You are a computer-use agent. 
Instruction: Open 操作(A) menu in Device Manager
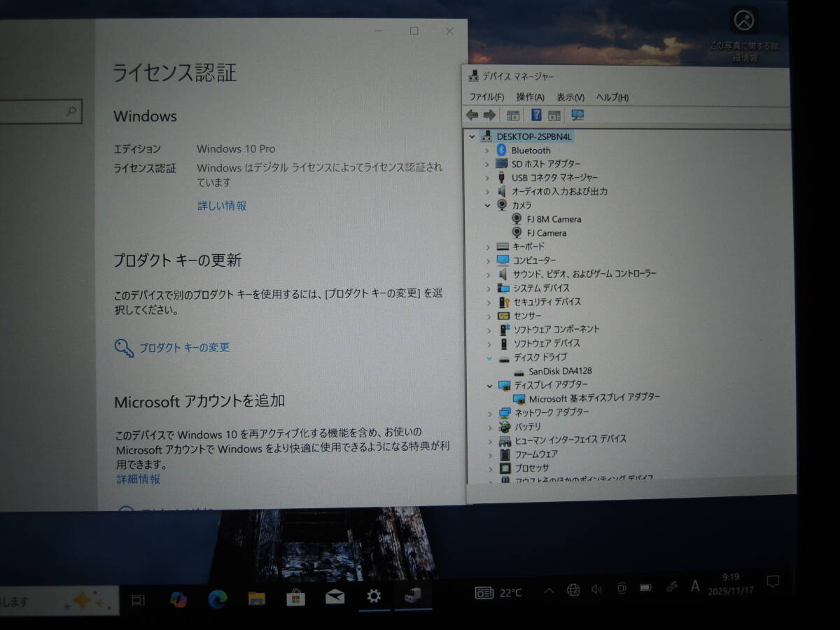530,97
